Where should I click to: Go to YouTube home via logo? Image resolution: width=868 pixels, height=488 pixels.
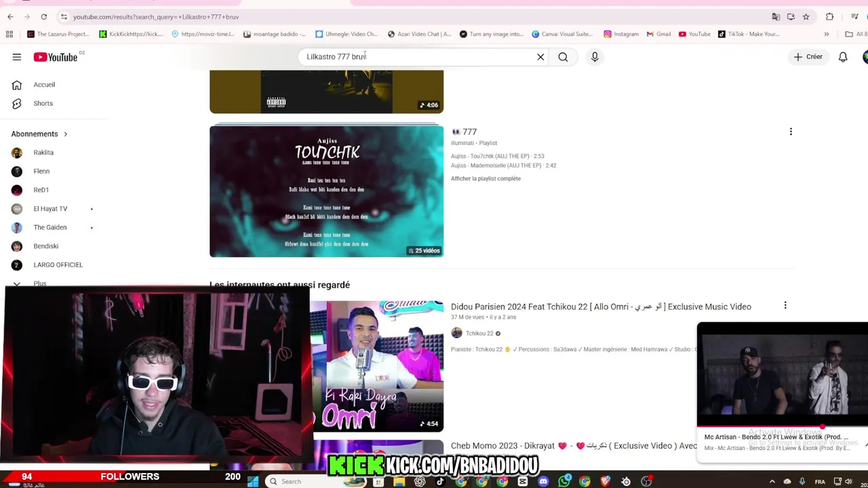[56, 57]
